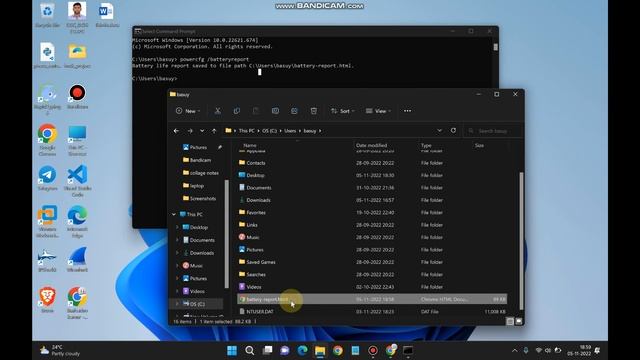Select the Bandicam desktop shortcut

(77, 97)
